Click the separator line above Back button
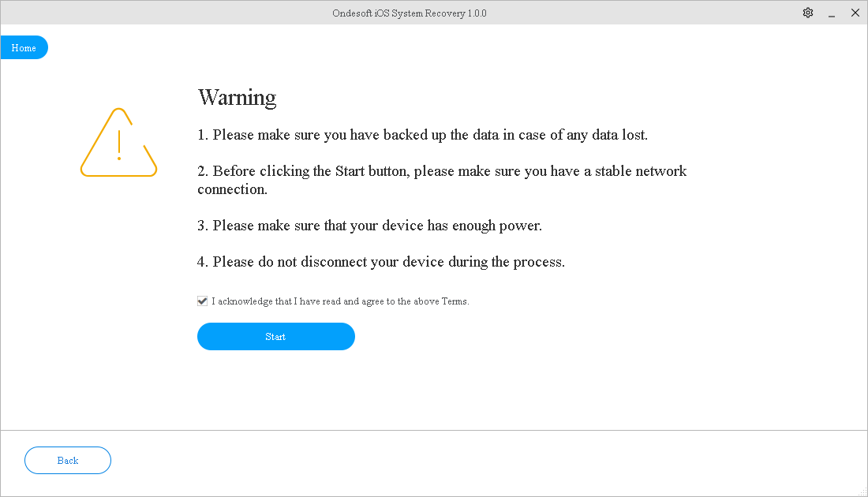Viewport: 868px width, 497px height. click(434, 431)
